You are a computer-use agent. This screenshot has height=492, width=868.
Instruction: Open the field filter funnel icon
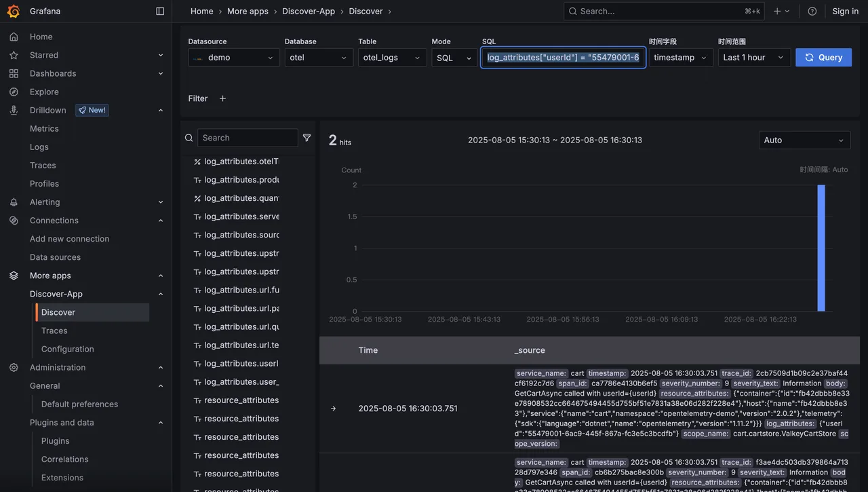click(307, 137)
